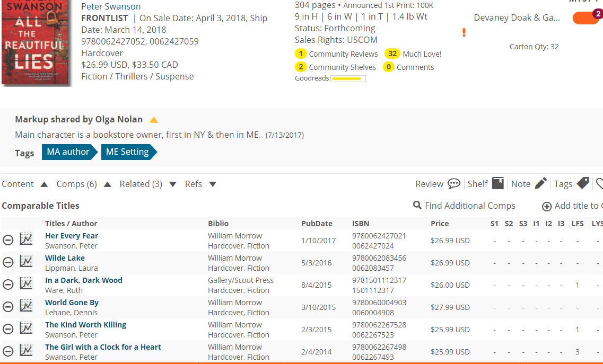Collapse the Comps (6) section
The height and width of the screenshot is (364, 603).
pyautogui.click(x=108, y=184)
